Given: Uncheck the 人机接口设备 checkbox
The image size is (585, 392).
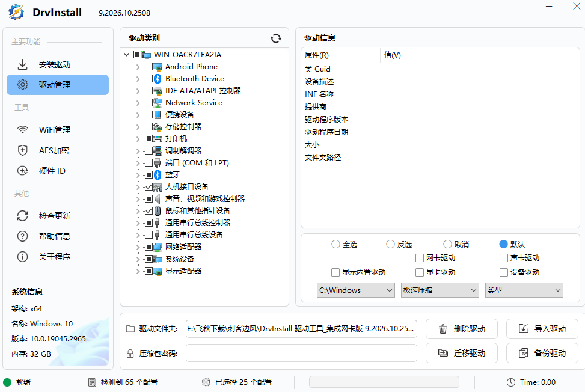Looking at the screenshot, I should click(149, 187).
